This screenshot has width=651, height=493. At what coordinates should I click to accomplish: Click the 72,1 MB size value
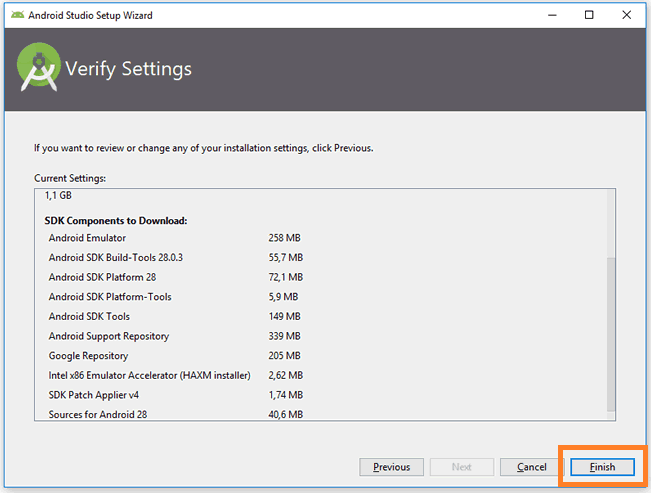point(286,277)
